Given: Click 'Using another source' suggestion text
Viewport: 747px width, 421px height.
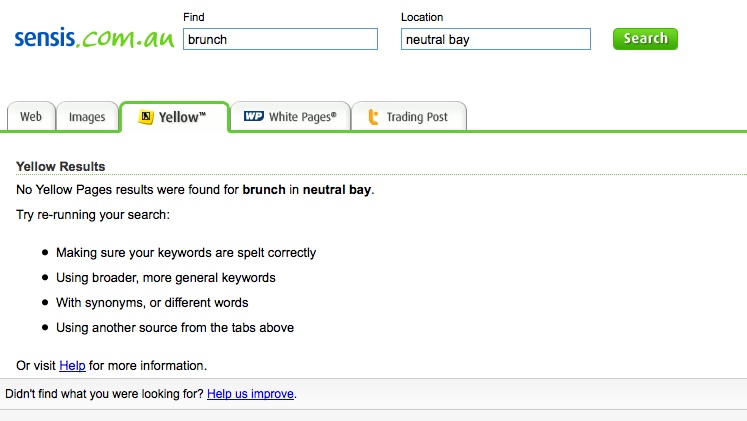Looking at the screenshot, I should click(x=175, y=327).
